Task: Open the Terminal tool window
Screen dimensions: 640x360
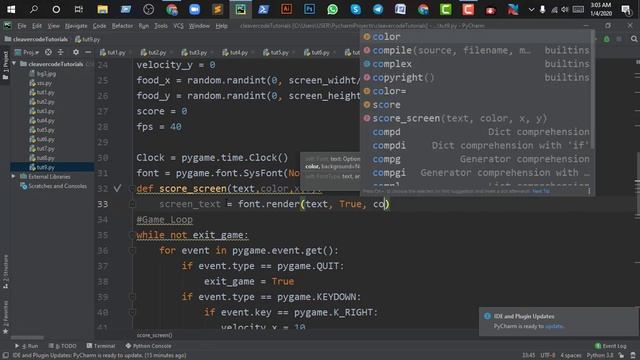Action: coord(100,346)
